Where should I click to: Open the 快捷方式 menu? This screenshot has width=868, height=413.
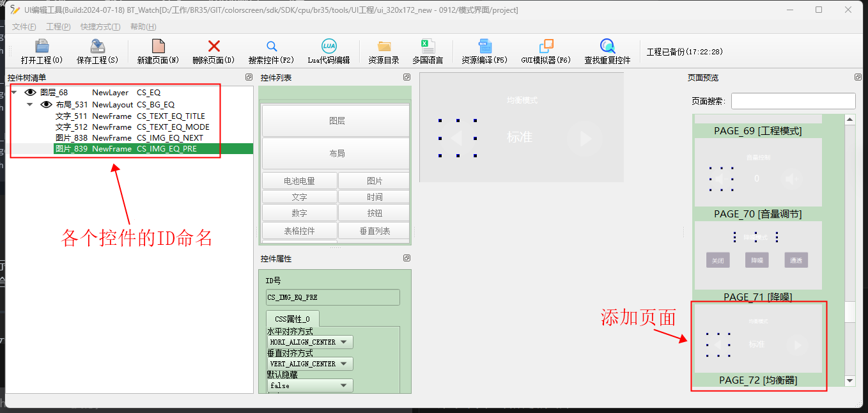click(100, 27)
